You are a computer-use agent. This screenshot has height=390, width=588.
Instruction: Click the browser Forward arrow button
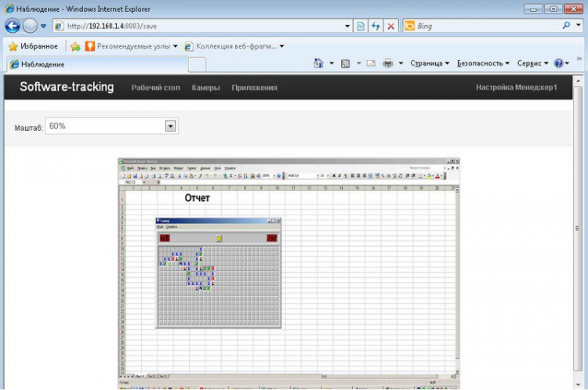coord(30,26)
